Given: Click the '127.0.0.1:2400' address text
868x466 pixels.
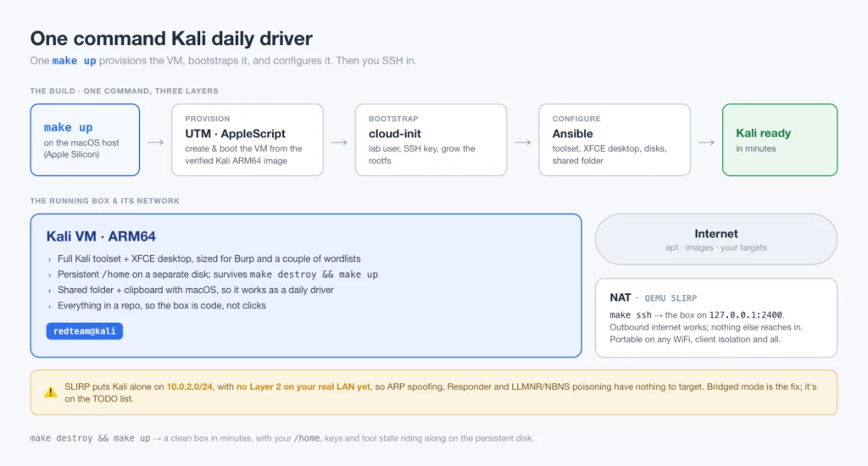Looking at the screenshot, I should pos(746,315).
